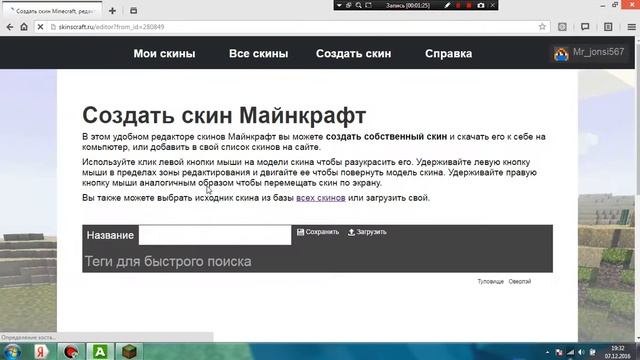Open the browser hamburger menu
Viewport: 640px width, 360px height.
click(x=631, y=27)
